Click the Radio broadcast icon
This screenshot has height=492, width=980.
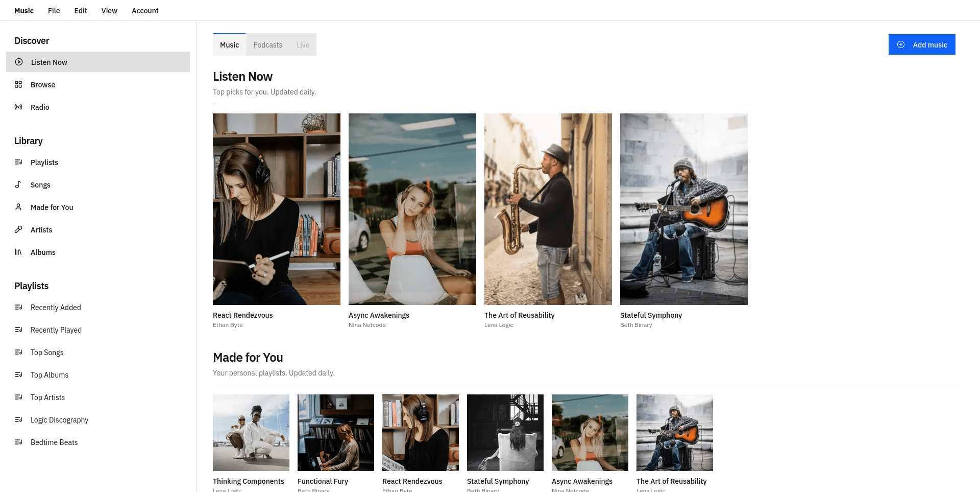[x=18, y=107]
